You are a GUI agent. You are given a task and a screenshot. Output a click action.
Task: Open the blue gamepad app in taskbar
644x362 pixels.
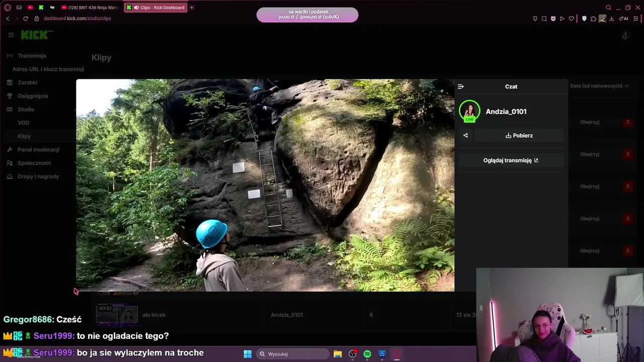click(382, 354)
